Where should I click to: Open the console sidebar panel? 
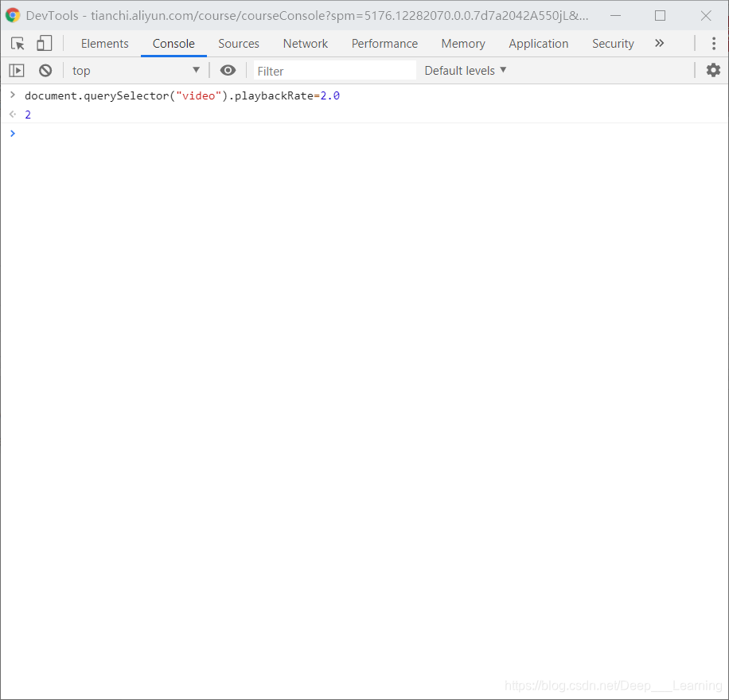pos(16,70)
